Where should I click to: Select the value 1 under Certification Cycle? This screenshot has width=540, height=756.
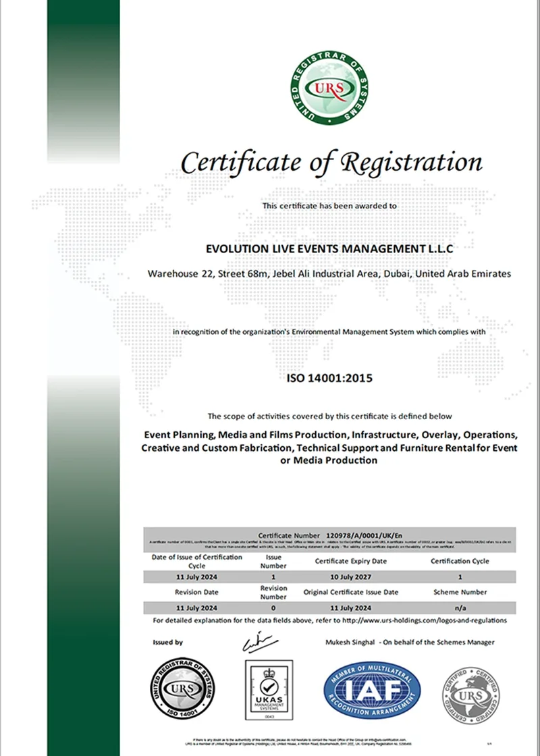coord(460,577)
